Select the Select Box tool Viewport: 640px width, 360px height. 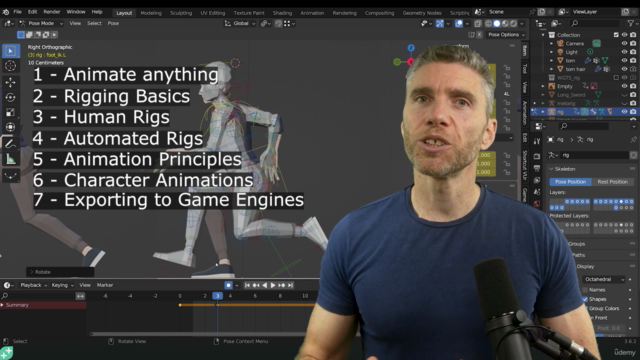11,51
